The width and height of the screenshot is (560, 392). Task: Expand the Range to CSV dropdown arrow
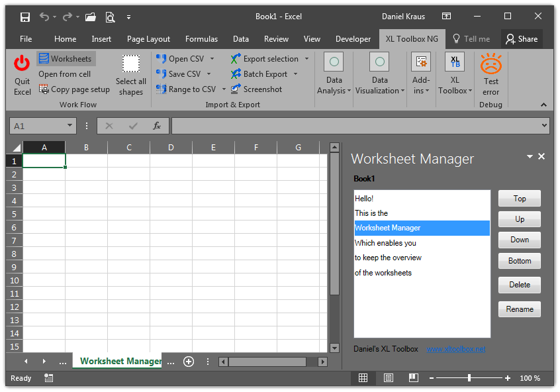point(224,89)
